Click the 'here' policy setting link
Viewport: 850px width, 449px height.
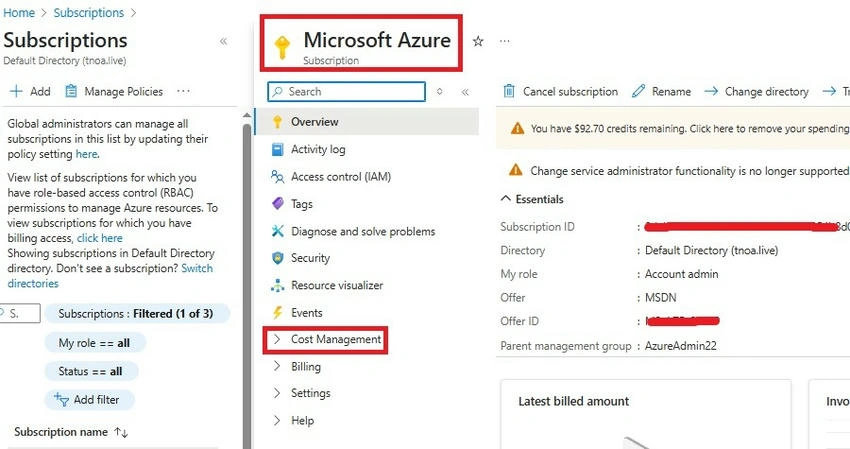87,154
